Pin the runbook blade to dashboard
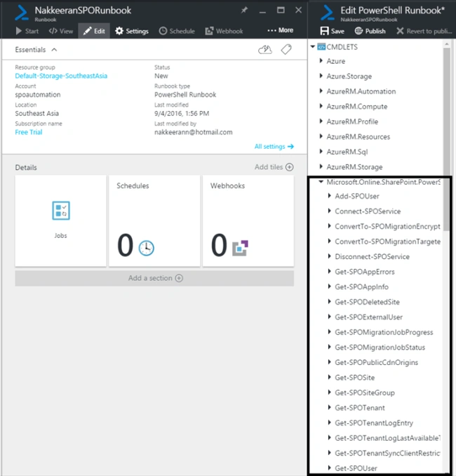The height and width of the screenshot is (476, 456). 244,11
